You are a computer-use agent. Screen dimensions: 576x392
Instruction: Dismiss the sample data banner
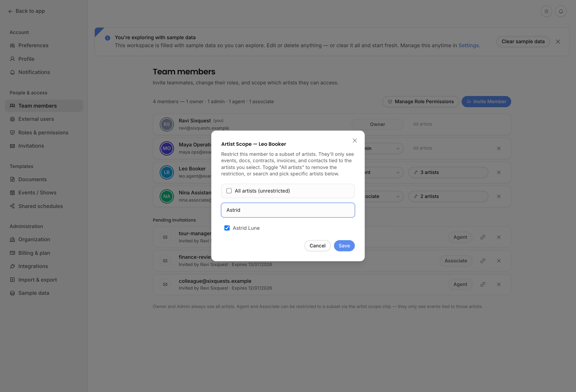point(558,42)
